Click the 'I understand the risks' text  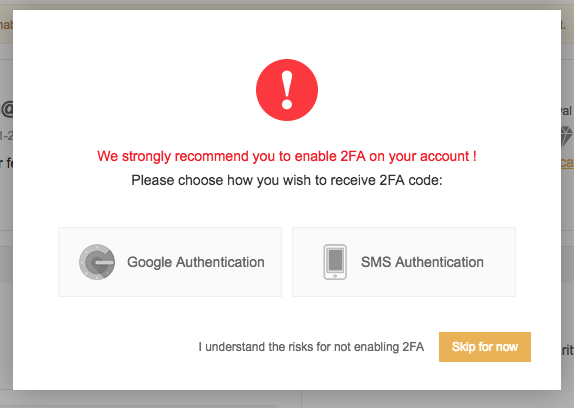coord(311,347)
